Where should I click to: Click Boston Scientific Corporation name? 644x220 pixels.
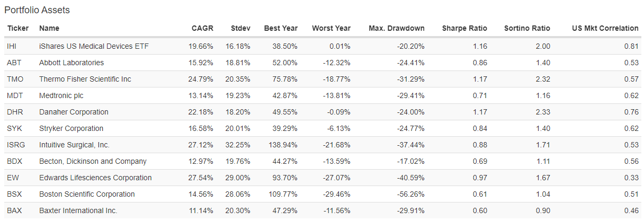(x=87, y=194)
